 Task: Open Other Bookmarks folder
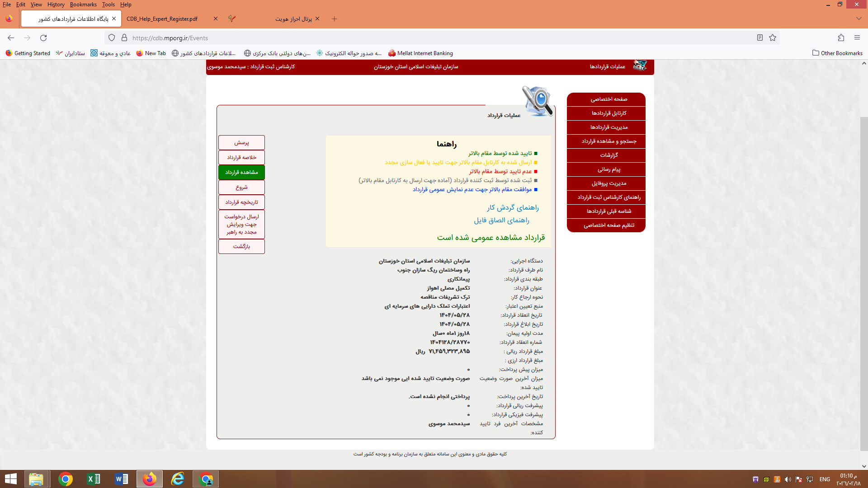click(837, 53)
